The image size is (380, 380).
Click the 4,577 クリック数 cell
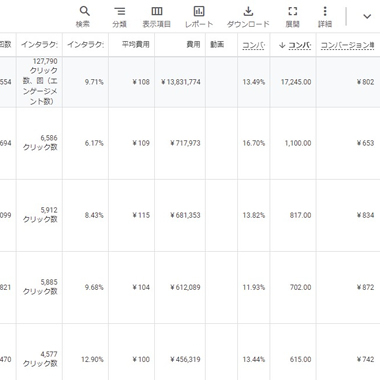(40, 359)
